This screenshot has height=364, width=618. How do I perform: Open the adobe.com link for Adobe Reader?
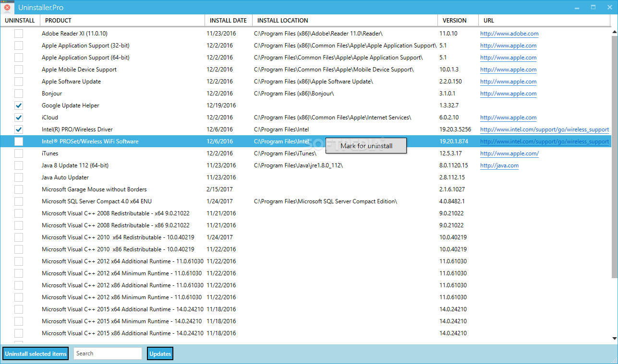pos(509,34)
